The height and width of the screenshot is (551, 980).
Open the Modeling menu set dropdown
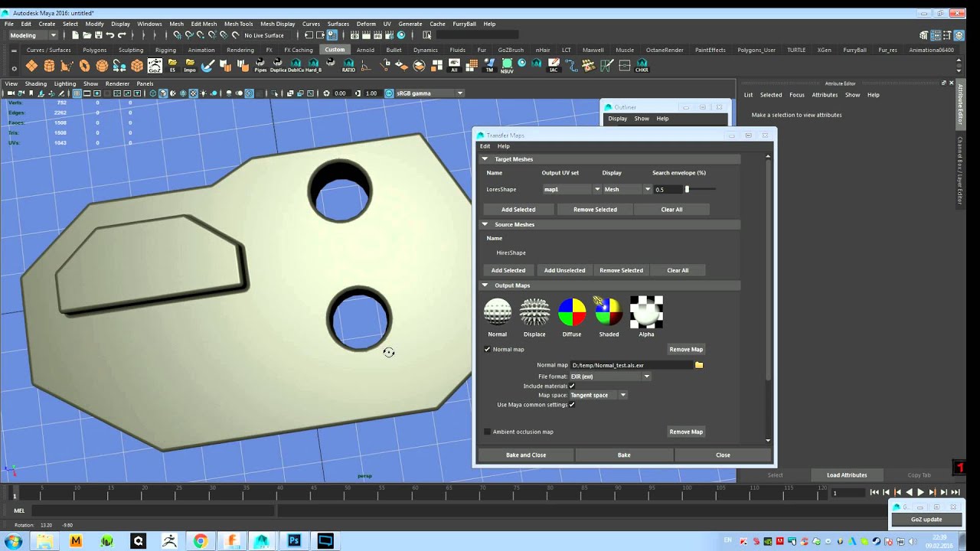[x=33, y=35]
